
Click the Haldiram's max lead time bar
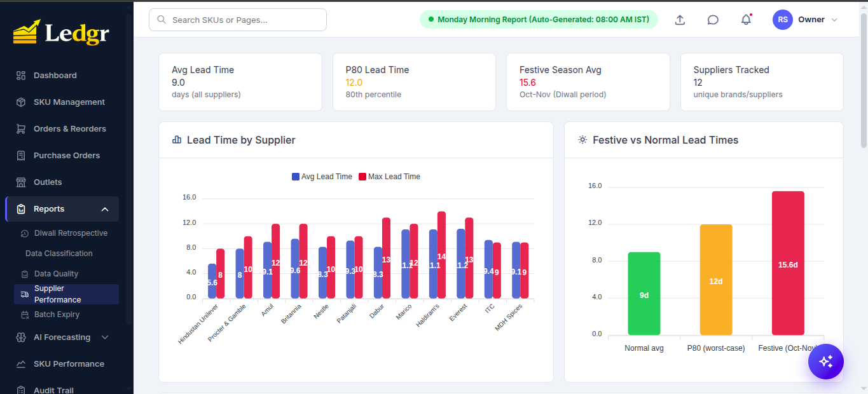441,255
